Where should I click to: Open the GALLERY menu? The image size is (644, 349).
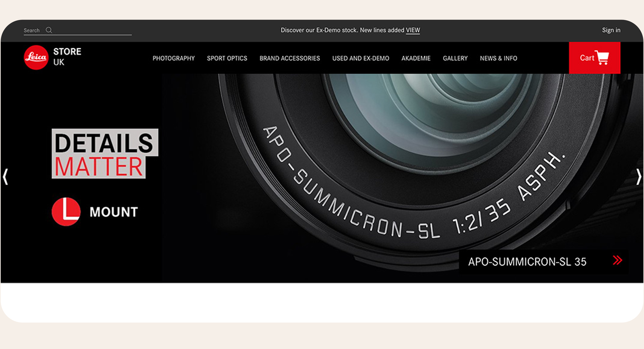455,58
